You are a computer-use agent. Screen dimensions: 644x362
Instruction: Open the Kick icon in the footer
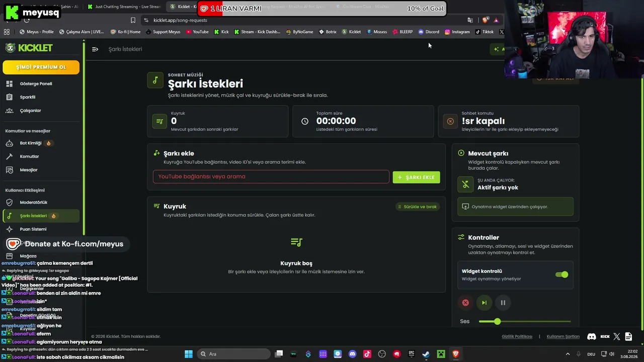pos(605,336)
